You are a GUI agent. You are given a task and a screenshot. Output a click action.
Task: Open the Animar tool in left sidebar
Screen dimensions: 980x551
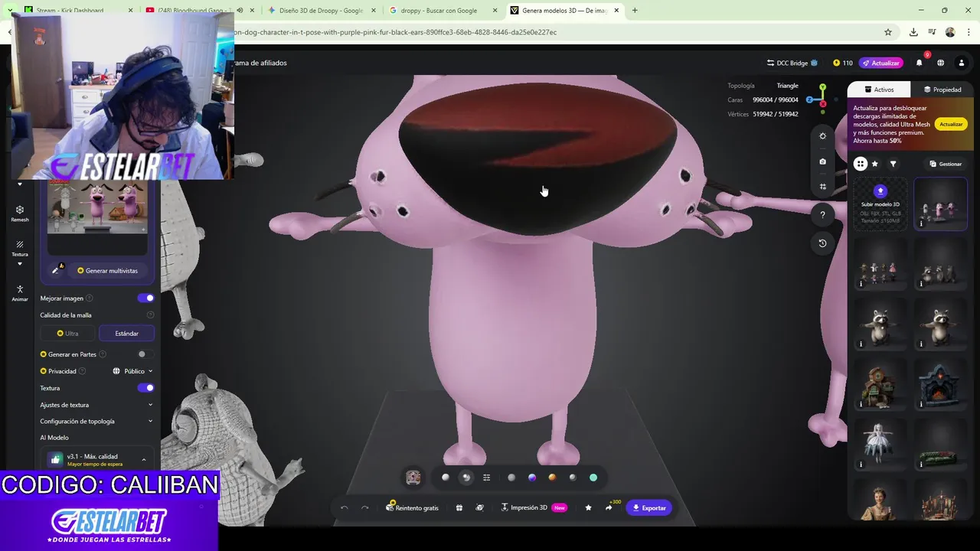20,293
